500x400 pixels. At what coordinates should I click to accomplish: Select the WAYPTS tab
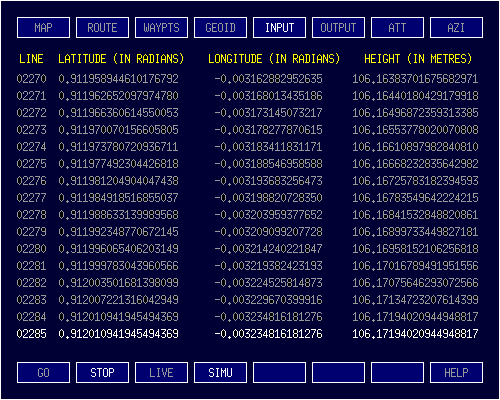(161, 28)
